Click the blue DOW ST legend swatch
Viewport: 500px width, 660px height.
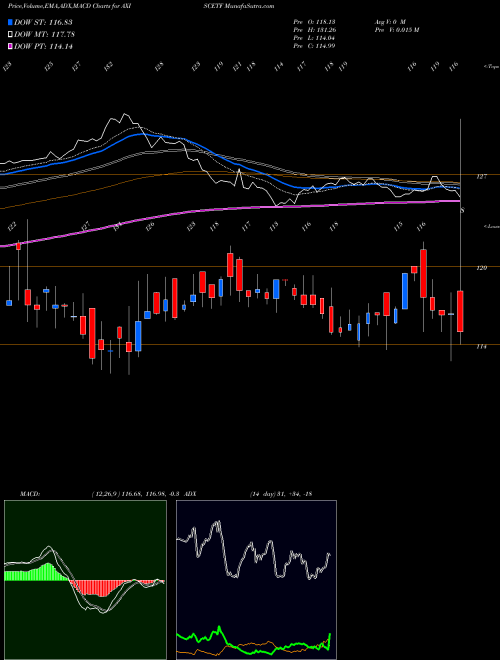pos(11,22)
